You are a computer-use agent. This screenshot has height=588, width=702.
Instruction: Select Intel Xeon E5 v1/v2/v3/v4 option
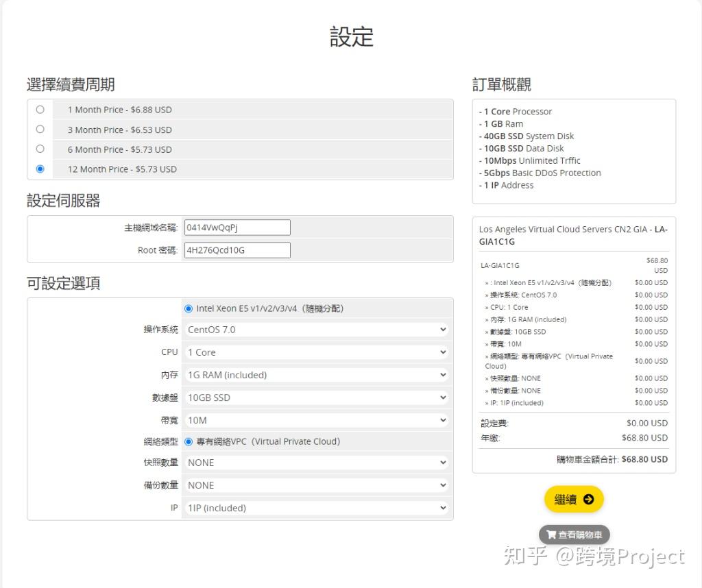point(188,308)
